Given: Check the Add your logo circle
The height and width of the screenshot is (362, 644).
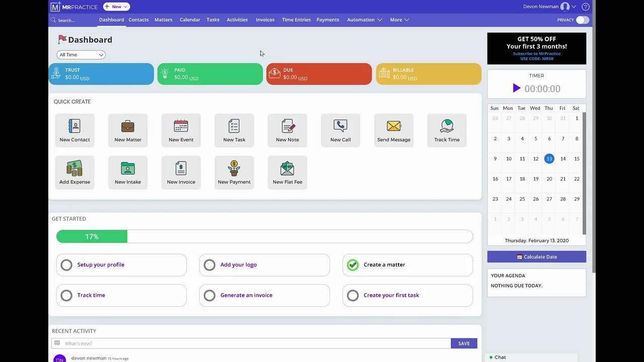Looking at the screenshot, I should (x=209, y=265).
